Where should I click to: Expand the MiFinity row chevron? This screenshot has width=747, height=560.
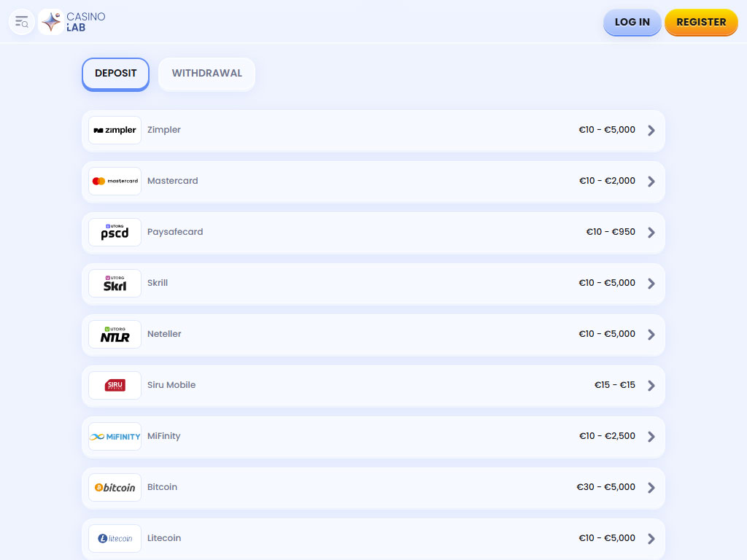pyautogui.click(x=651, y=437)
